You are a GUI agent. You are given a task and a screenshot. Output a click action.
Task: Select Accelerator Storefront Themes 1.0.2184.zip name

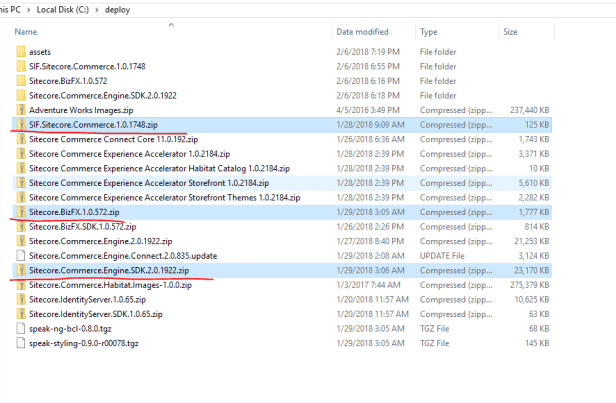tap(165, 197)
